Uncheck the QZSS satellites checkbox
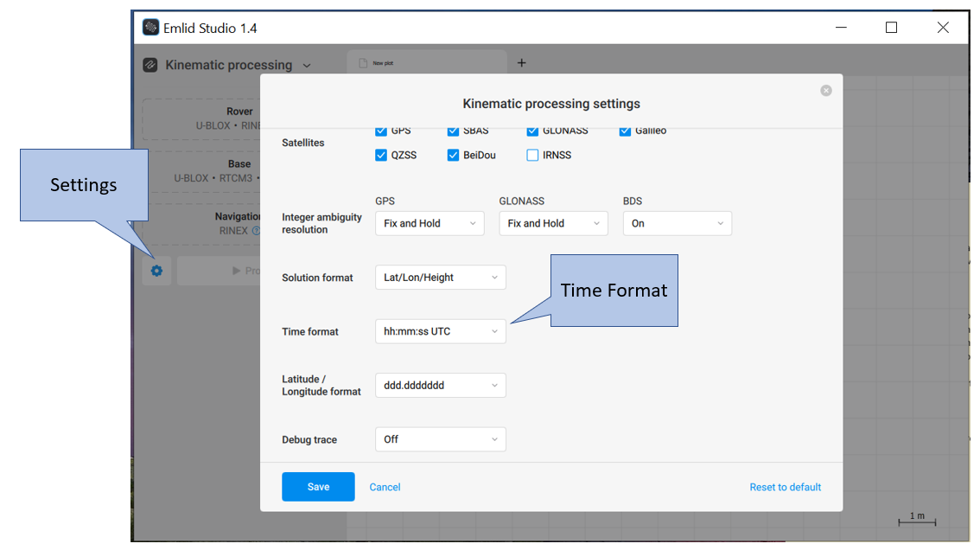 [x=380, y=155]
